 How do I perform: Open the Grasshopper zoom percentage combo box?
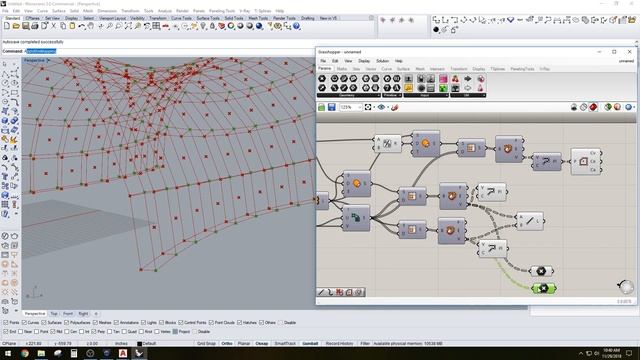(x=351, y=107)
